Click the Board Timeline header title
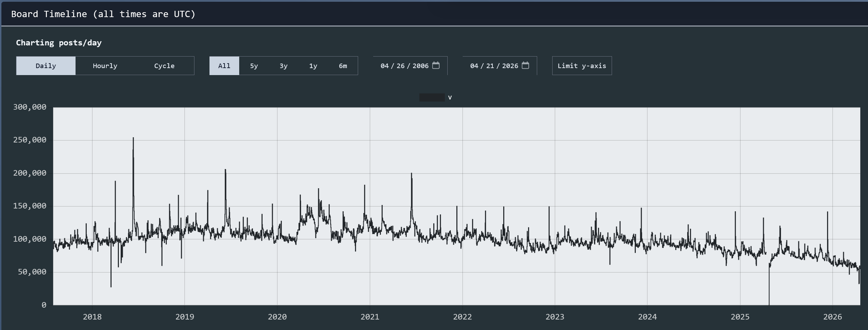 (103, 14)
